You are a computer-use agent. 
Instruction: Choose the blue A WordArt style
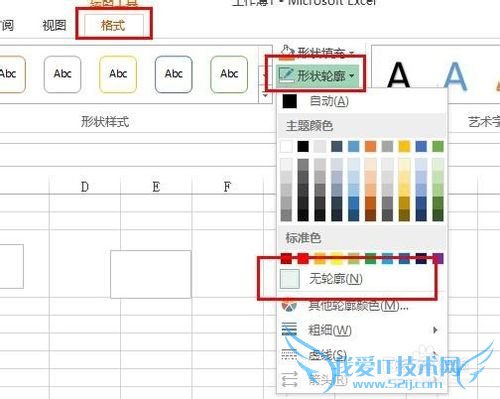[x=455, y=76]
